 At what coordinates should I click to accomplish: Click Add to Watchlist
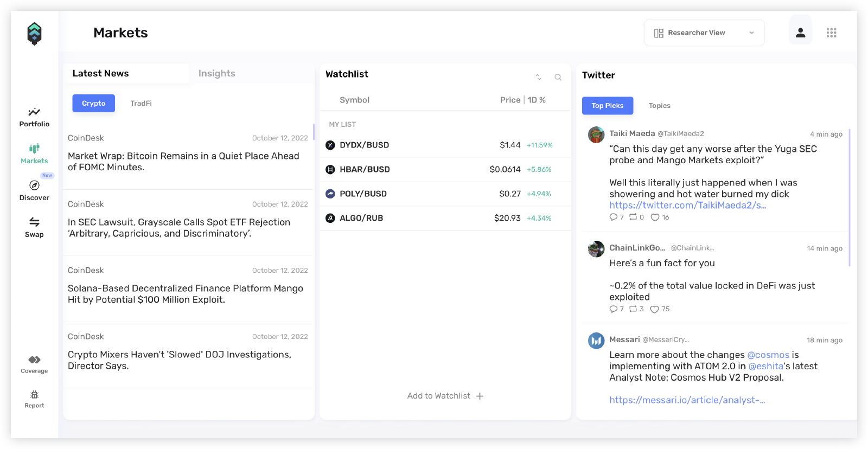pos(445,396)
